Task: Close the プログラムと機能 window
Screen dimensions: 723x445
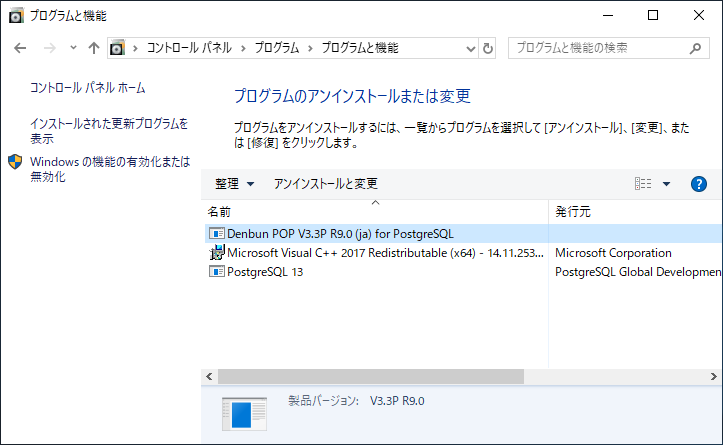Action: tap(699, 15)
